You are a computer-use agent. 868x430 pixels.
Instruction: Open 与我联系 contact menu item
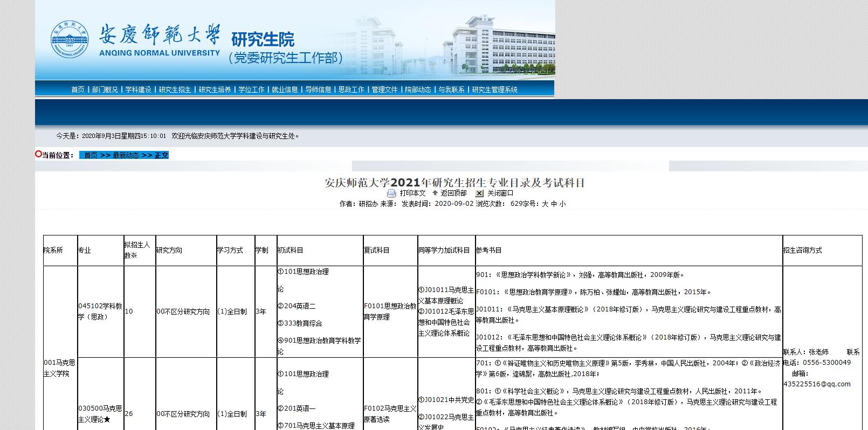pyautogui.click(x=451, y=90)
